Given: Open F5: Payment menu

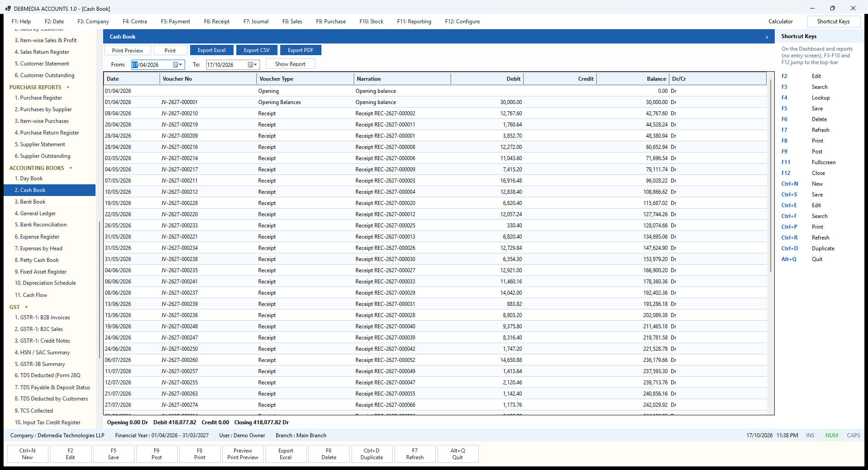Looking at the screenshot, I should 175,22.
